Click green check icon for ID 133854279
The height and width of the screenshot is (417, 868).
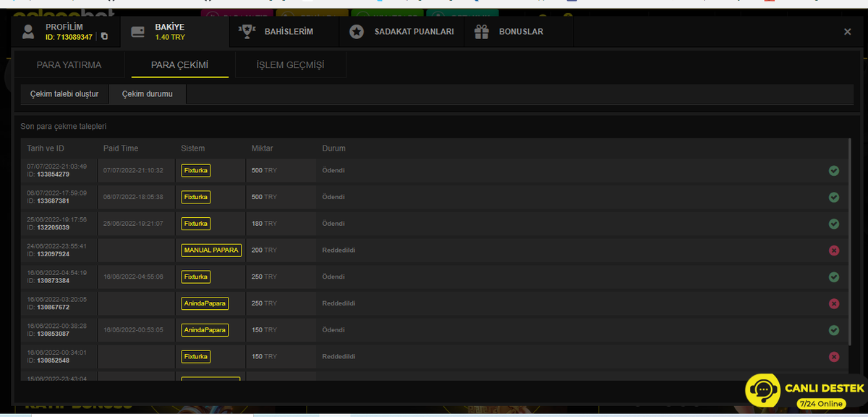click(x=833, y=171)
